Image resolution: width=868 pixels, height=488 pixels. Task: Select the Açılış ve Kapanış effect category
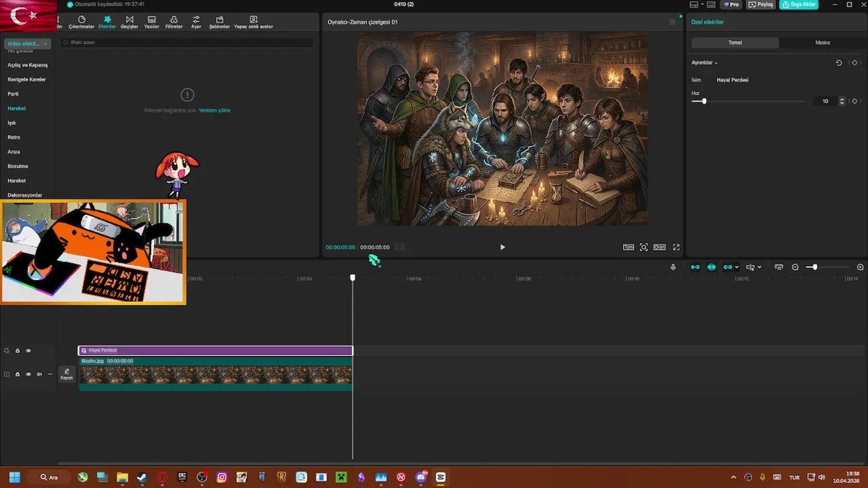(28, 65)
